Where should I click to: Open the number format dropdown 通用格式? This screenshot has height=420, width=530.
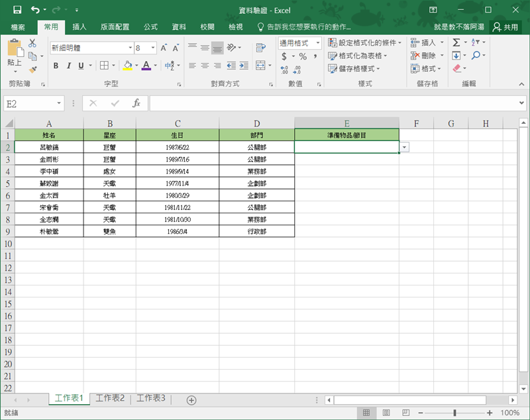coord(317,43)
